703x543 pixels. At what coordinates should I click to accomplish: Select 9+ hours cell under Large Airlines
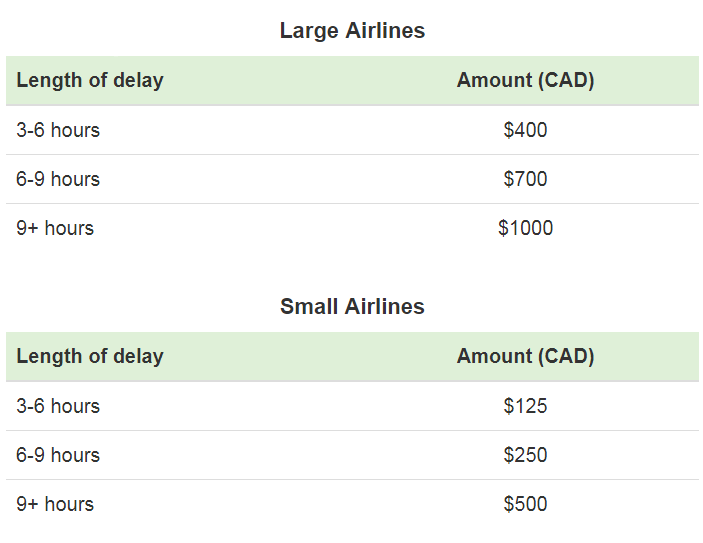tap(55, 228)
